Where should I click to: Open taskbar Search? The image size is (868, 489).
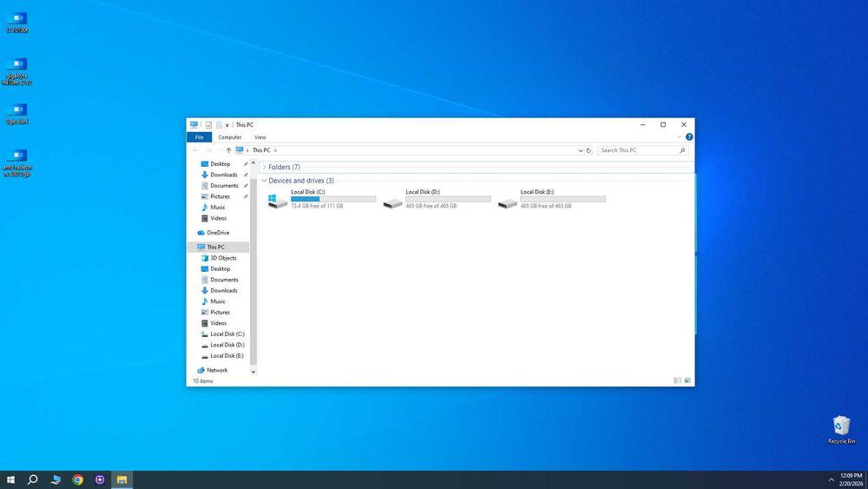(x=33, y=479)
